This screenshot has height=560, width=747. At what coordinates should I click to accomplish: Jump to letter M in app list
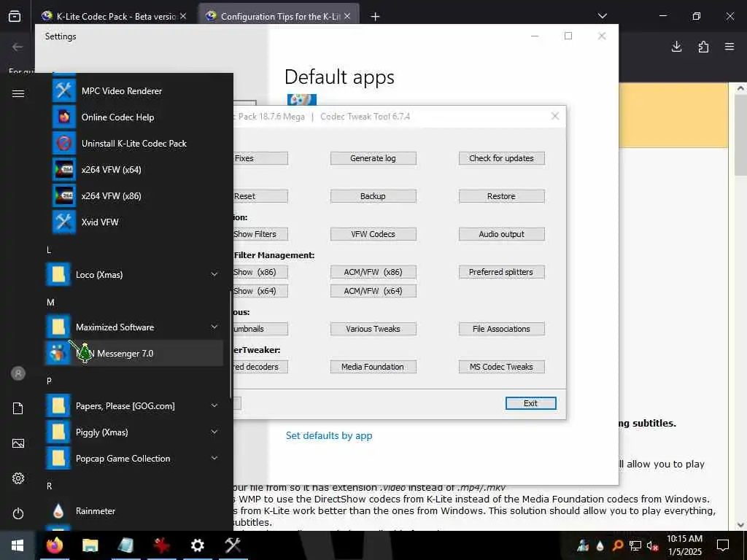pos(50,303)
